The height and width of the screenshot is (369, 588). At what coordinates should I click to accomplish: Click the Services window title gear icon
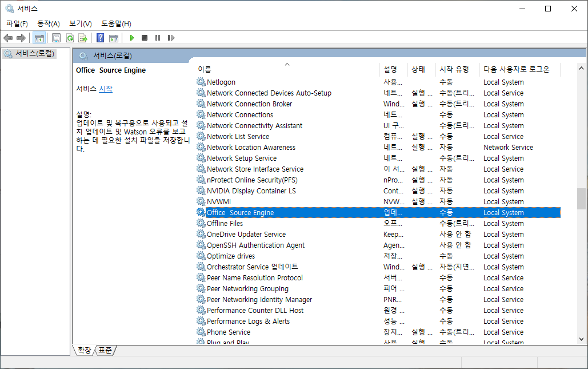pyautogui.click(x=9, y=8)
